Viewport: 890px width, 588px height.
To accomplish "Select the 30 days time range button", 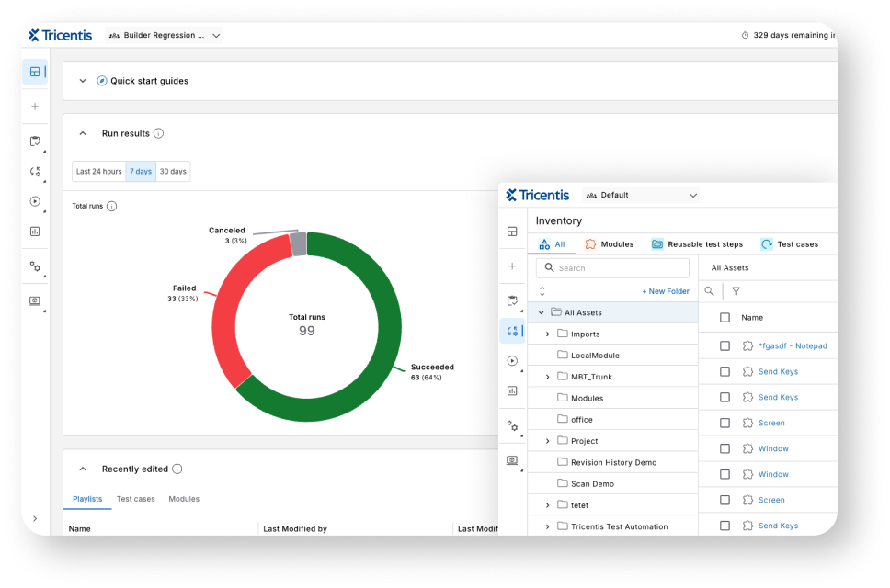I will (x=173, y=172).
